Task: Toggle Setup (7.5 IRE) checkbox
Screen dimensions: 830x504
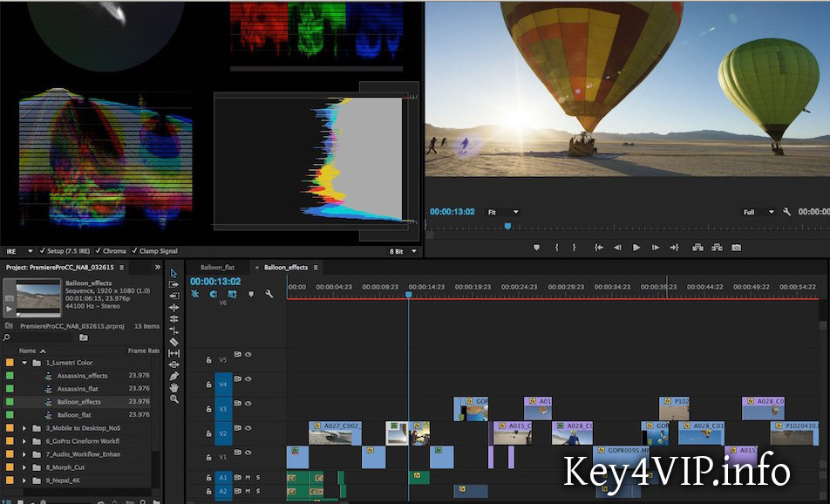Action: 42,251
